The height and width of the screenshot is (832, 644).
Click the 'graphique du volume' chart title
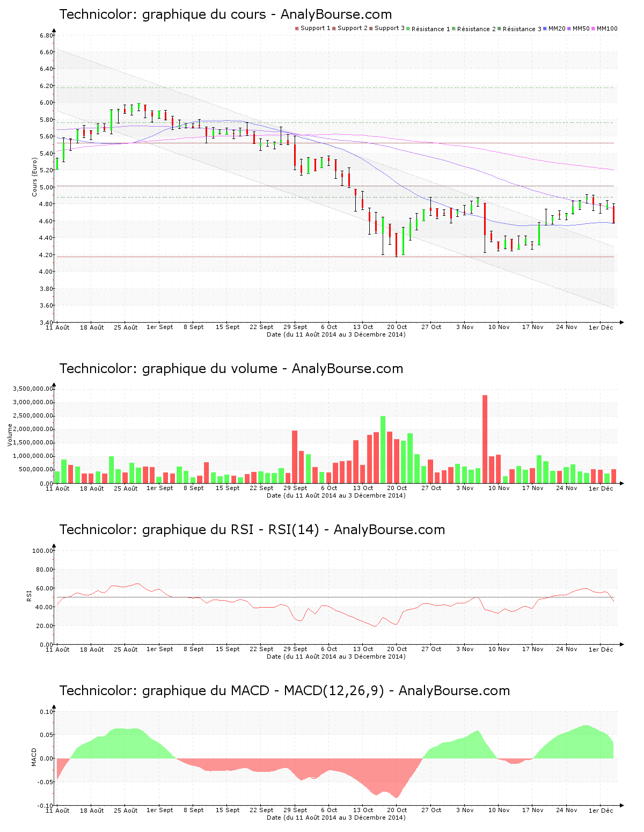click(x=231, y=369)
